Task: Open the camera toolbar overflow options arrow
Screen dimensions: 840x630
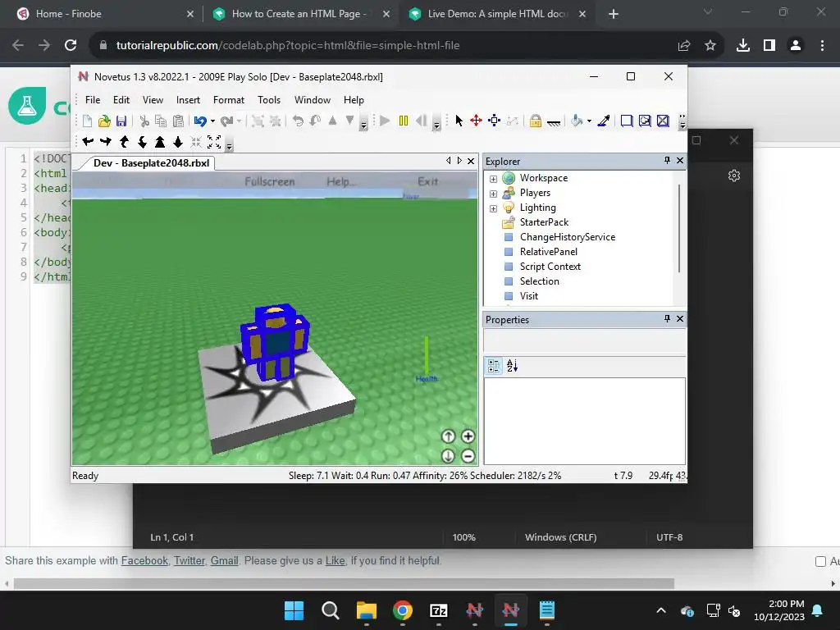Action: [230, 146]
